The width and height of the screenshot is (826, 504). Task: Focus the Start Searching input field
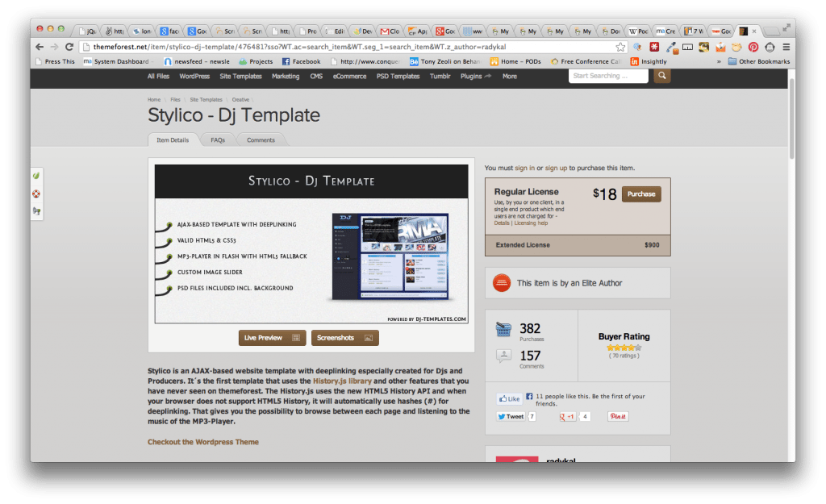click(608, 76)
